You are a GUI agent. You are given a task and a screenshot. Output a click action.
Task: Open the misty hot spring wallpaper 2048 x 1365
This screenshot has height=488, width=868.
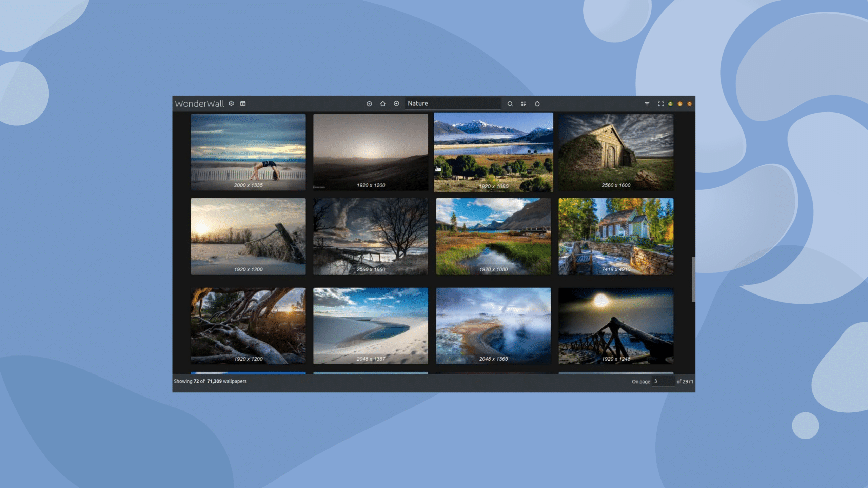[x=493, y=326]
